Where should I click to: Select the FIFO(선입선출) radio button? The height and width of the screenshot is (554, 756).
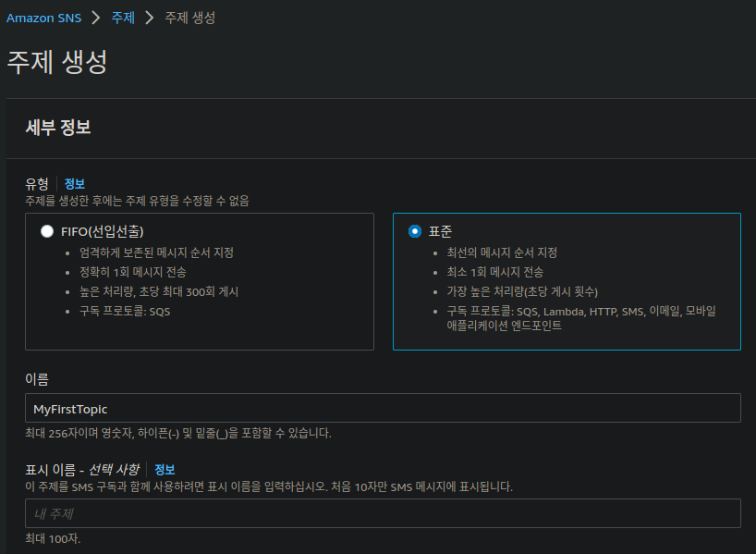click(x=47, y=231)
